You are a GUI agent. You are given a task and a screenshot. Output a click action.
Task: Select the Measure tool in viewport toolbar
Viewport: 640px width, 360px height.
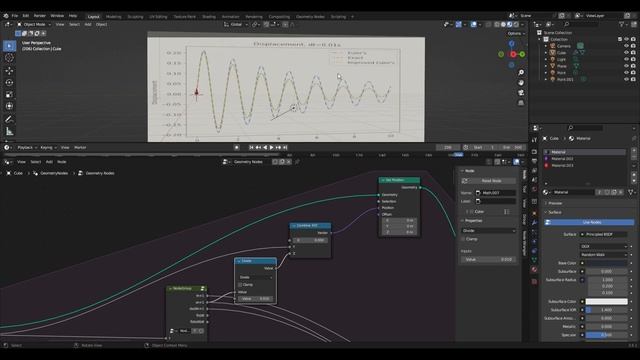click(x=9, y=131)
